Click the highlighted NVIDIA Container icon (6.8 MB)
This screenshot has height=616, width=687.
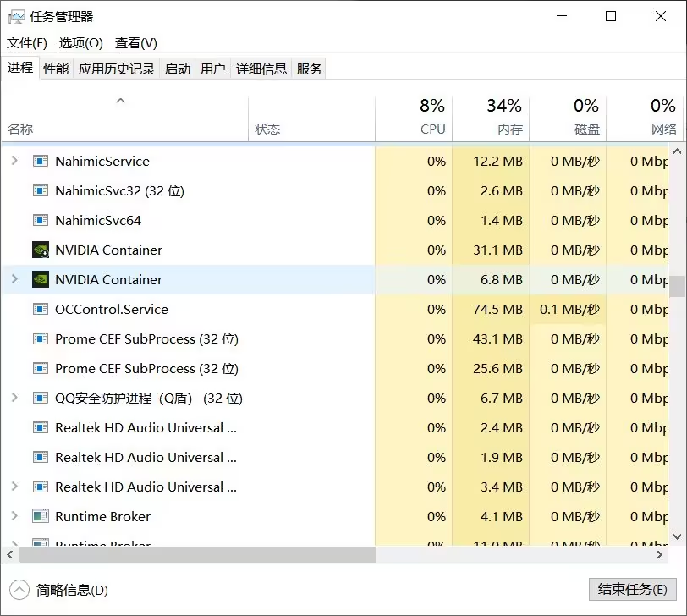[41, 279]
